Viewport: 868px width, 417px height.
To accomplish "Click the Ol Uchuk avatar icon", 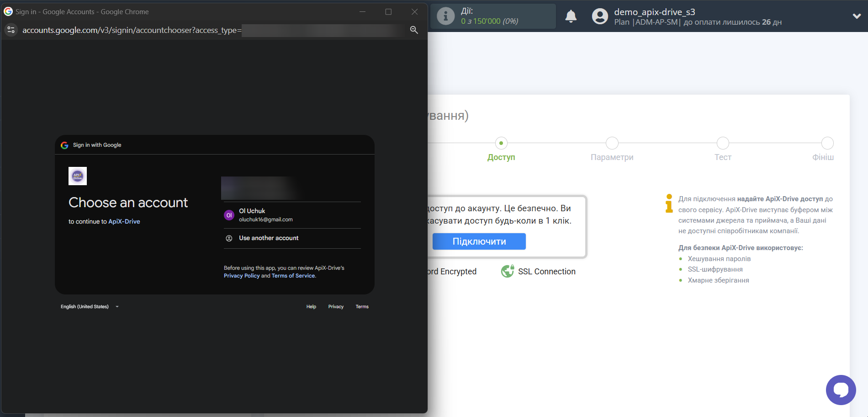I will pos(229,215).
